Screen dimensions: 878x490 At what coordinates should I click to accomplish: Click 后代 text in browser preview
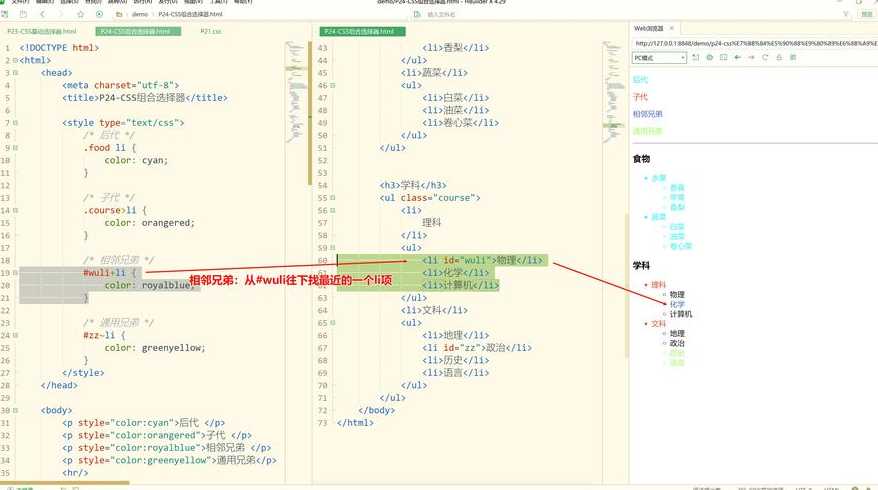pyautogui.click(x=640, y=80)
